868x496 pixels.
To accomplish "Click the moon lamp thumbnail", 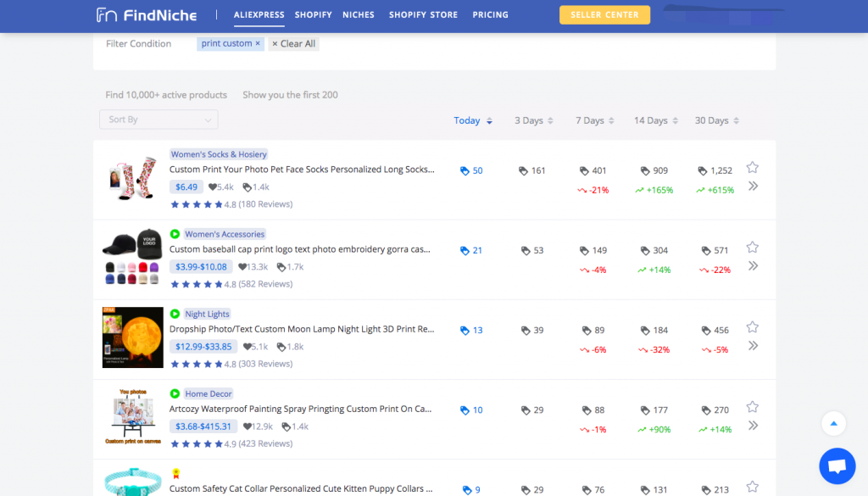I will 133,337.
